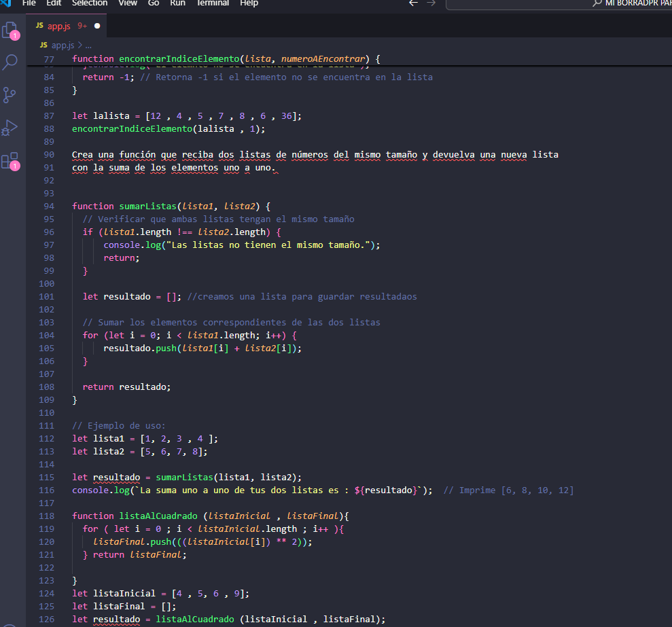672x627 pixels.
Task: Click the command center search box
Action: 559,3
